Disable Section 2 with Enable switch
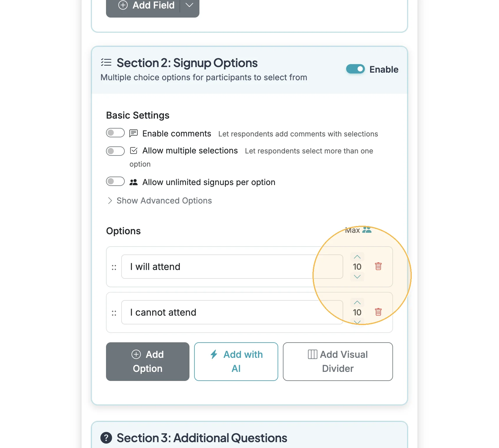This screenshot has height=448, width=499. pos(356,69)
